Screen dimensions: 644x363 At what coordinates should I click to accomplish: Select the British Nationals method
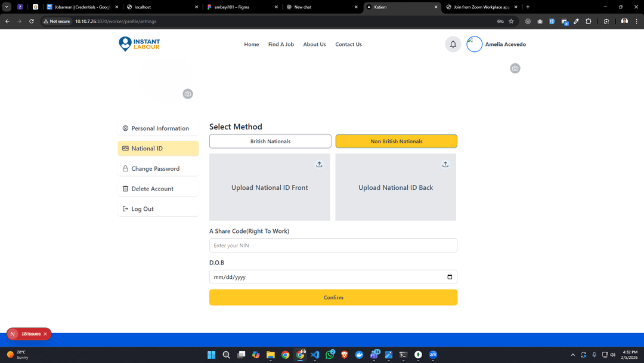270,141
